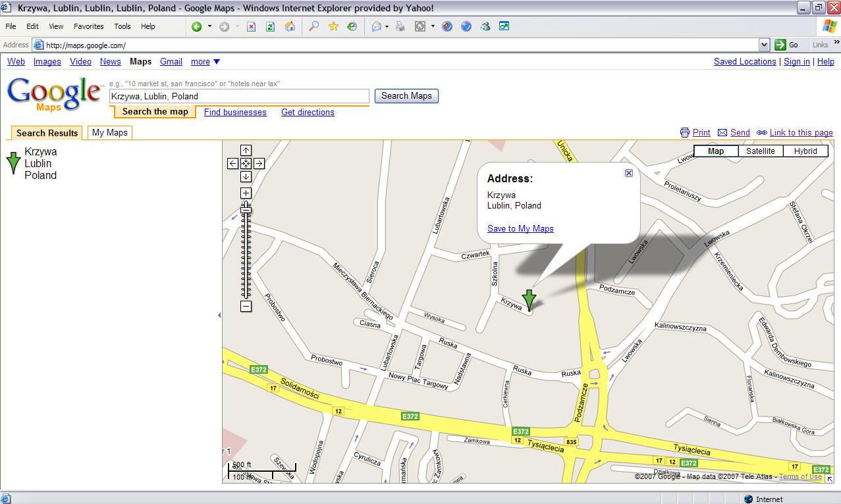Open the address bar dropdown

[764, 45]
